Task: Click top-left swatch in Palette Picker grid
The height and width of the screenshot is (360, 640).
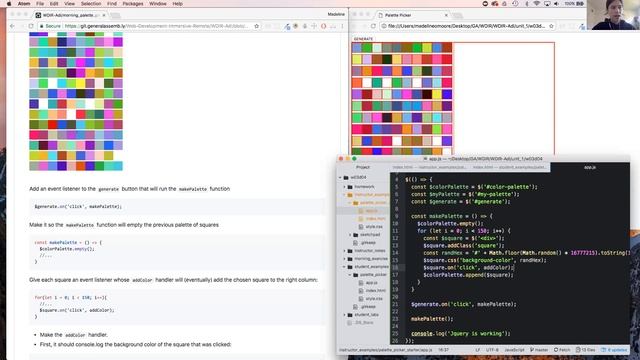Action: coord(357,48)
